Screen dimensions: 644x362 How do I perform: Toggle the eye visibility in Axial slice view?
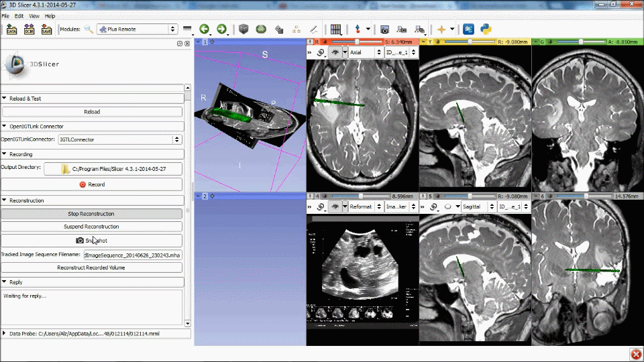click(x=336, y=52)
